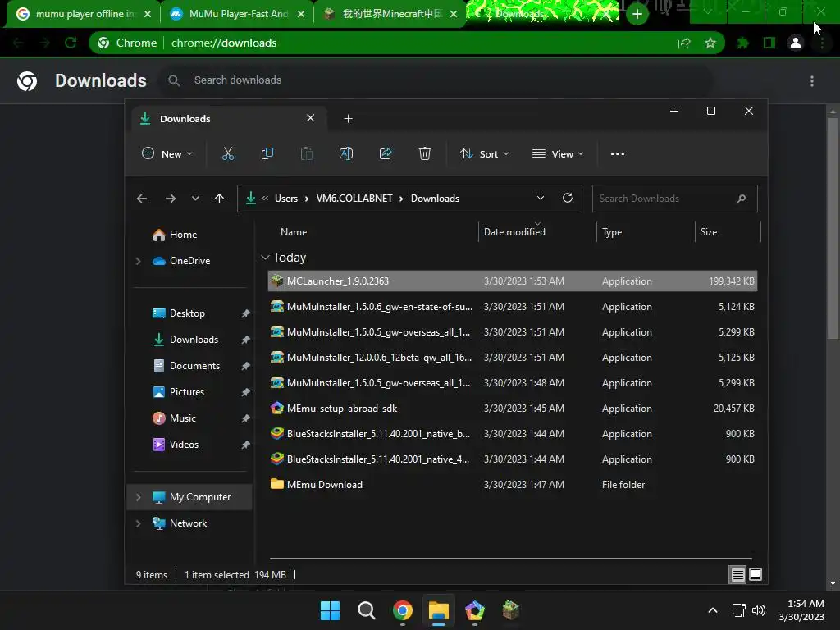Image resolution: width=840 pixels, height=630 pixels.
Task: Open Chrome from the taskbar
Action: pos(403,610)
